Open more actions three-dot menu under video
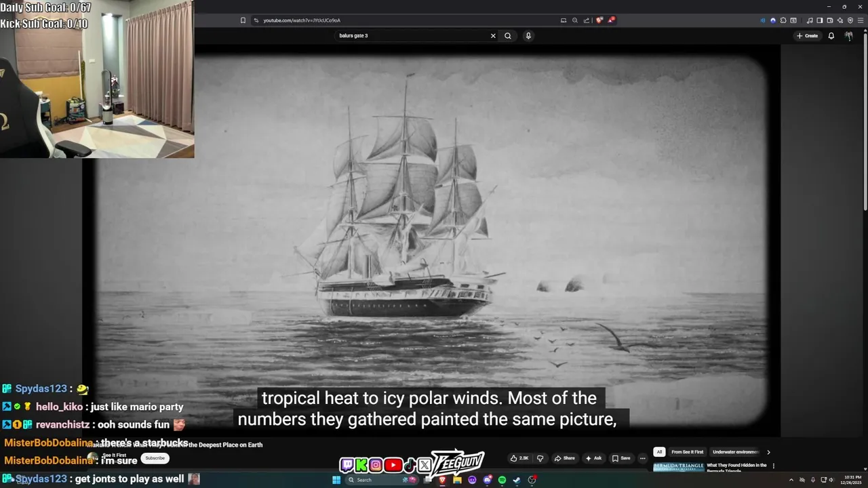 click(643, 458)
